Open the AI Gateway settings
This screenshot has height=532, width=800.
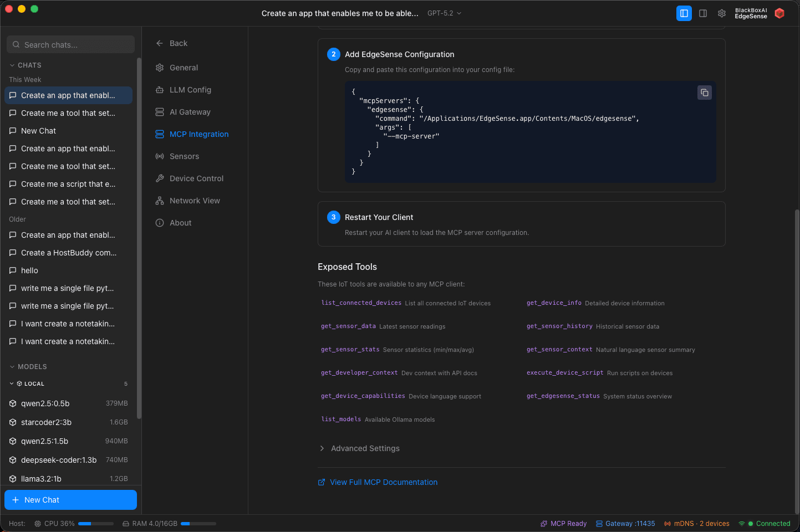click(x=190, y=111)
